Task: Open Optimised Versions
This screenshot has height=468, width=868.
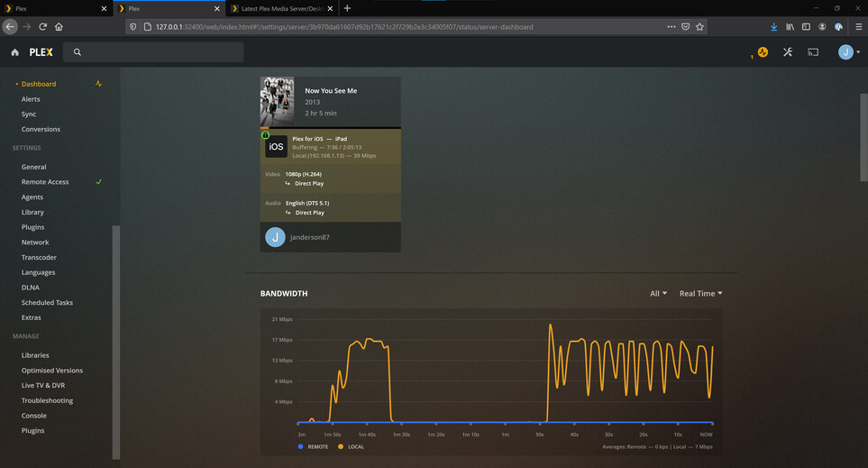Action: (52, 371)
